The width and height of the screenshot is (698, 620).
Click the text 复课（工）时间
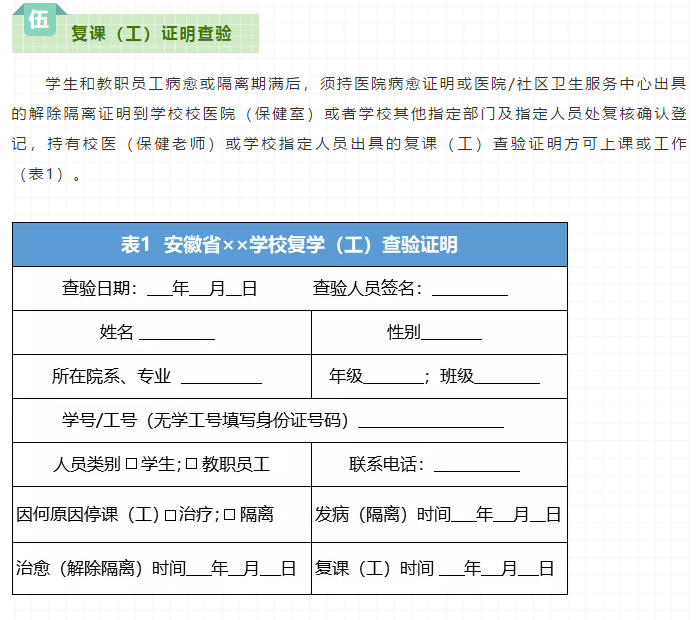click(374, 568)
